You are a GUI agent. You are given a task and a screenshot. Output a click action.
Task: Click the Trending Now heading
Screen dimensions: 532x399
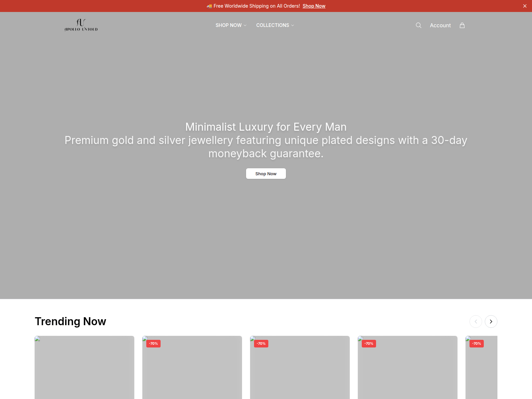(70, 322)
